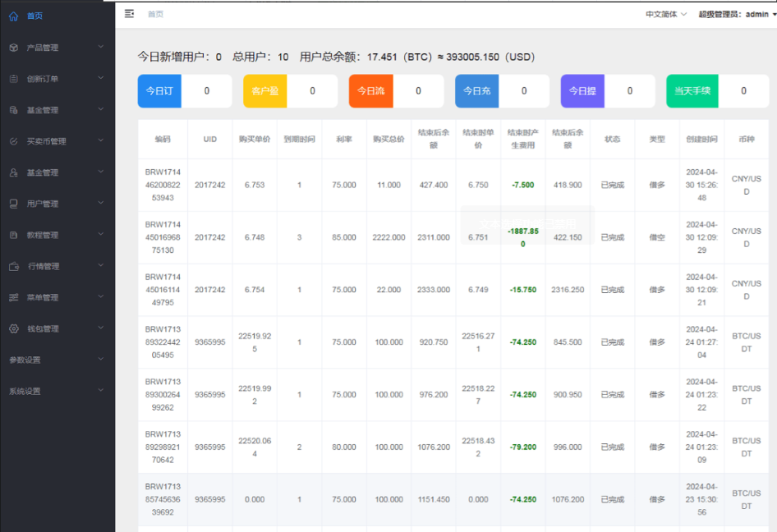Click the note icon for 教程管理

pyautogui.click(x=14, y=235)
